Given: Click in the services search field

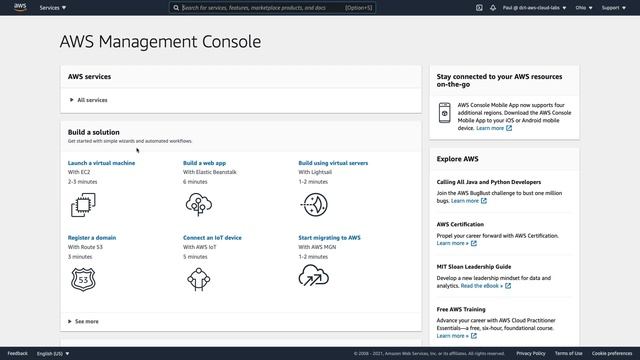Looking at the screenshot, I should 272,8.
